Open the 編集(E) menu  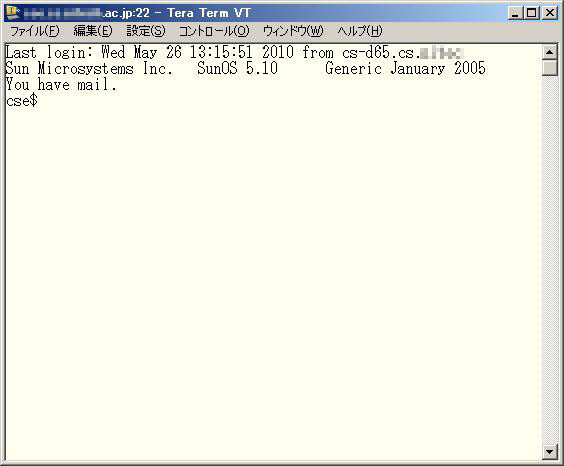[x=93, y=31]
